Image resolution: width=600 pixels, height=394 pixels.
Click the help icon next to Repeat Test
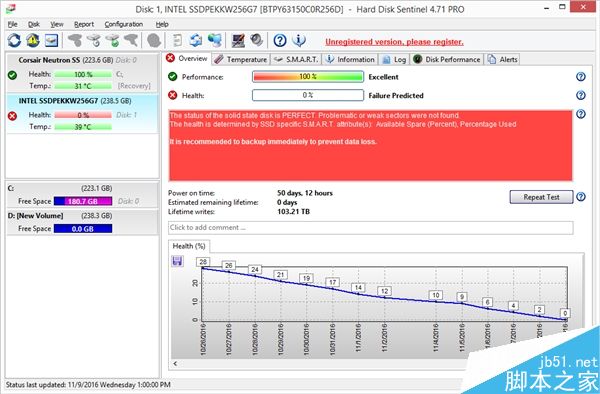581,197
